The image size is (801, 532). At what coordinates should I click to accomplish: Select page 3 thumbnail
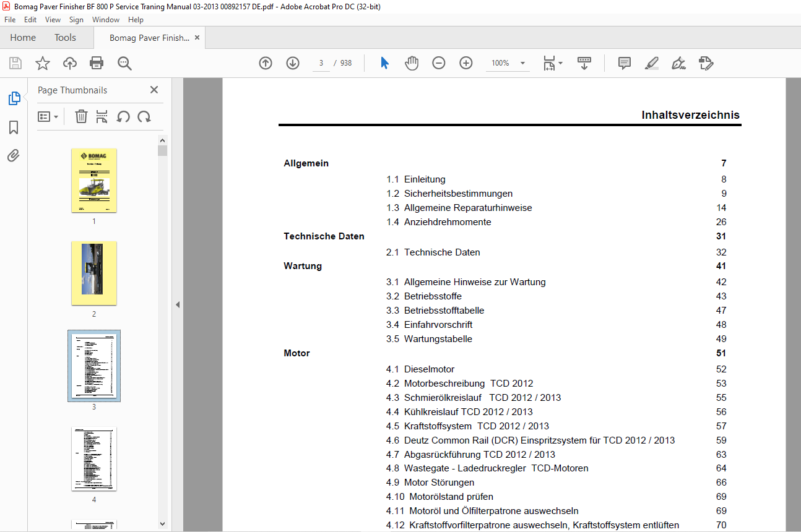(94, 366)
